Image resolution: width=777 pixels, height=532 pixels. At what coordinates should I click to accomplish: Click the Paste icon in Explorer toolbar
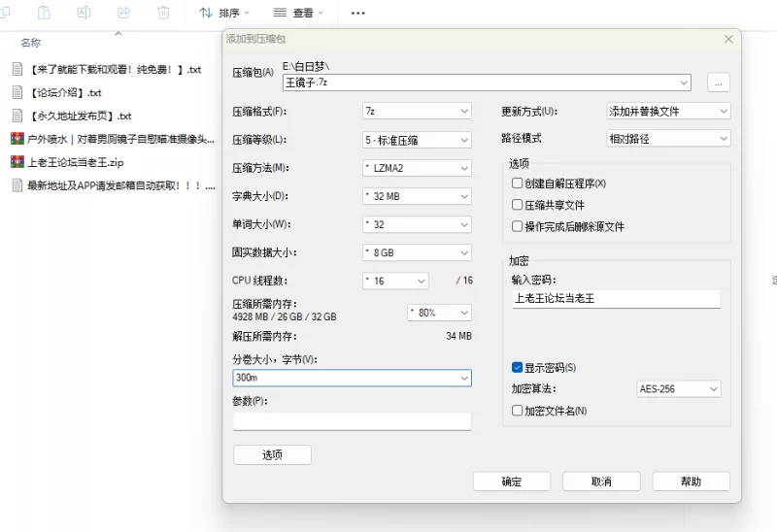click(45, 13)
